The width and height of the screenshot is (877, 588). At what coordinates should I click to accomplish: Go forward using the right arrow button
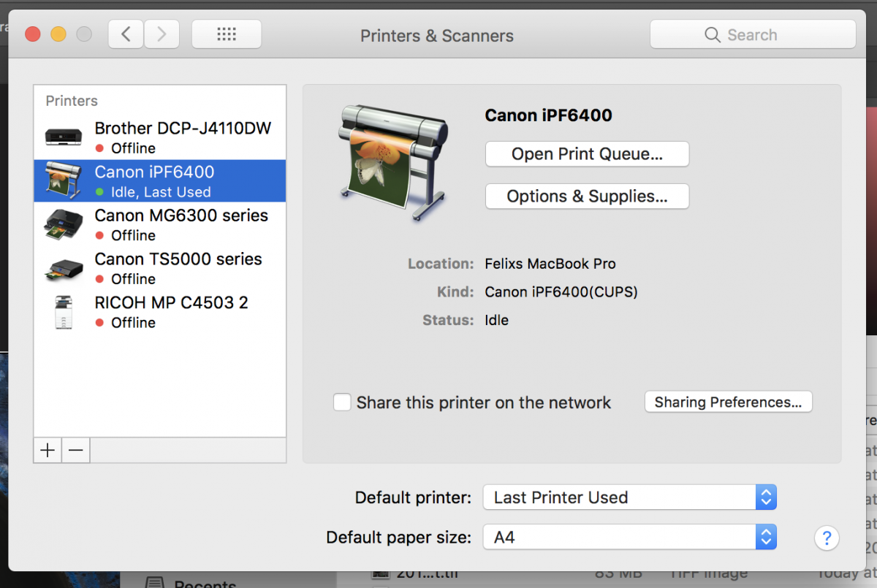(162, 34)
